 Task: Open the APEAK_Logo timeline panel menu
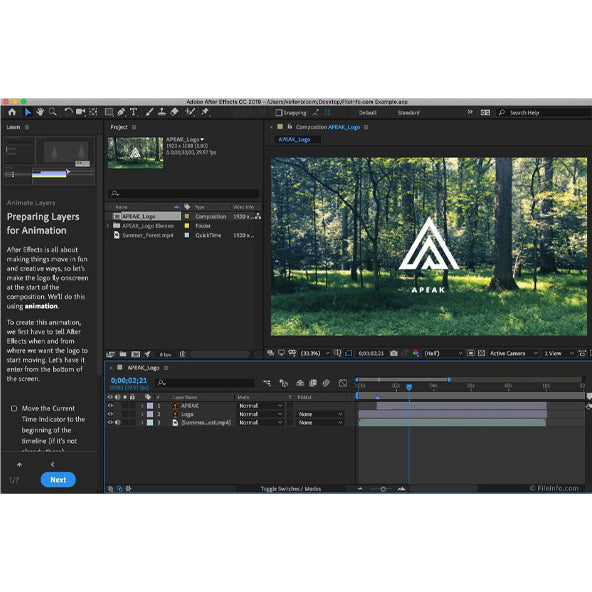(x=166, y=368)
